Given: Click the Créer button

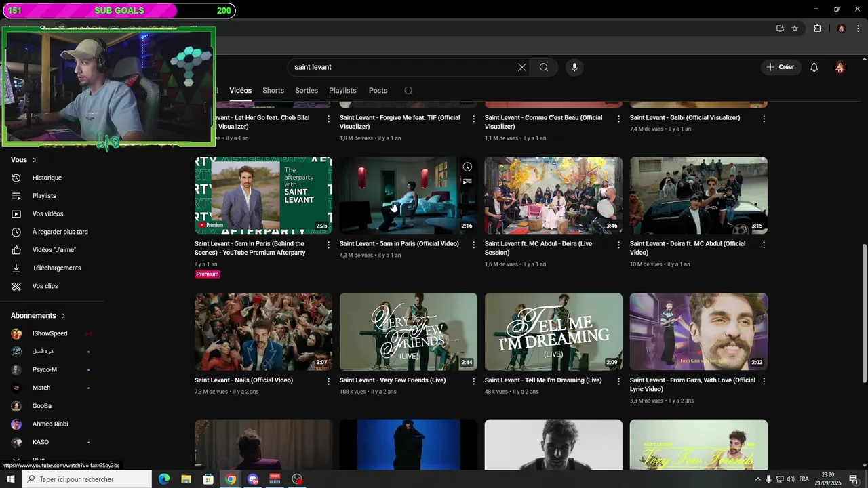Looking at the screenshot, I should (781, 67).
